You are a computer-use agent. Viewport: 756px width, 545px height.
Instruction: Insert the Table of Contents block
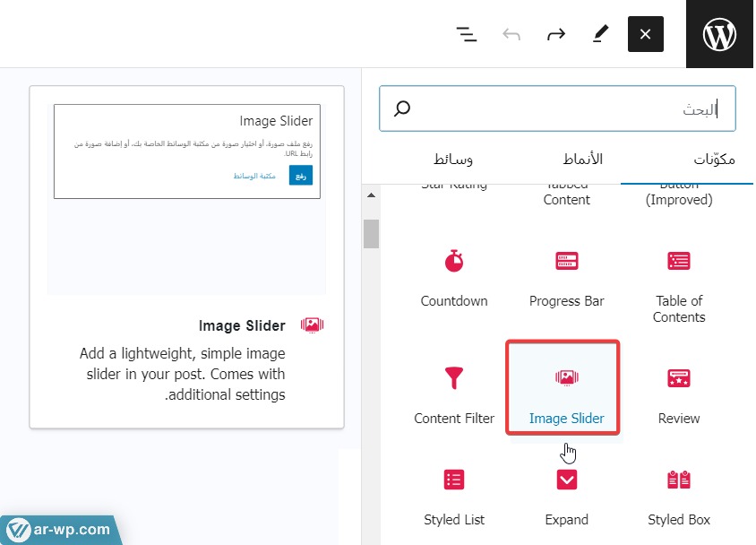[679, 282]
